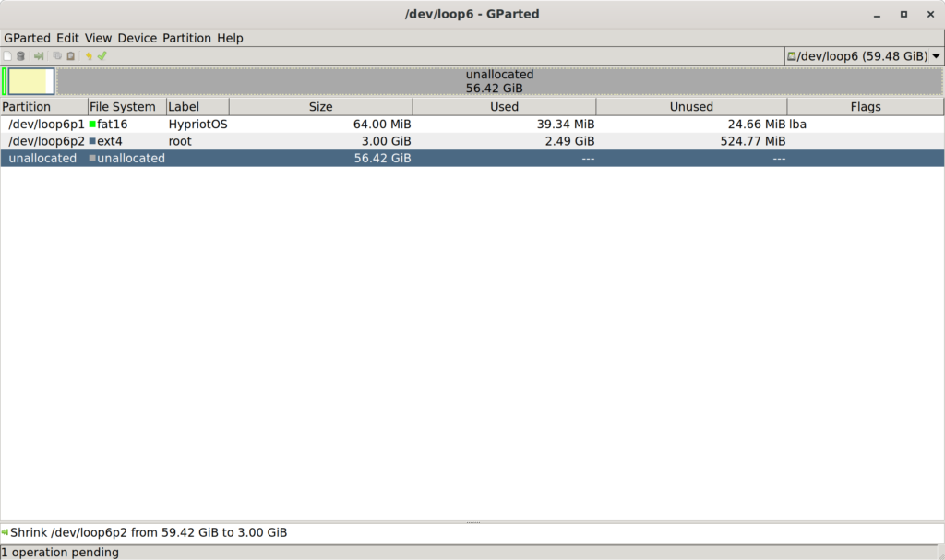
Task: Select the /dev/loop6p2 ext4 root row
Action: tap(46, 141)
